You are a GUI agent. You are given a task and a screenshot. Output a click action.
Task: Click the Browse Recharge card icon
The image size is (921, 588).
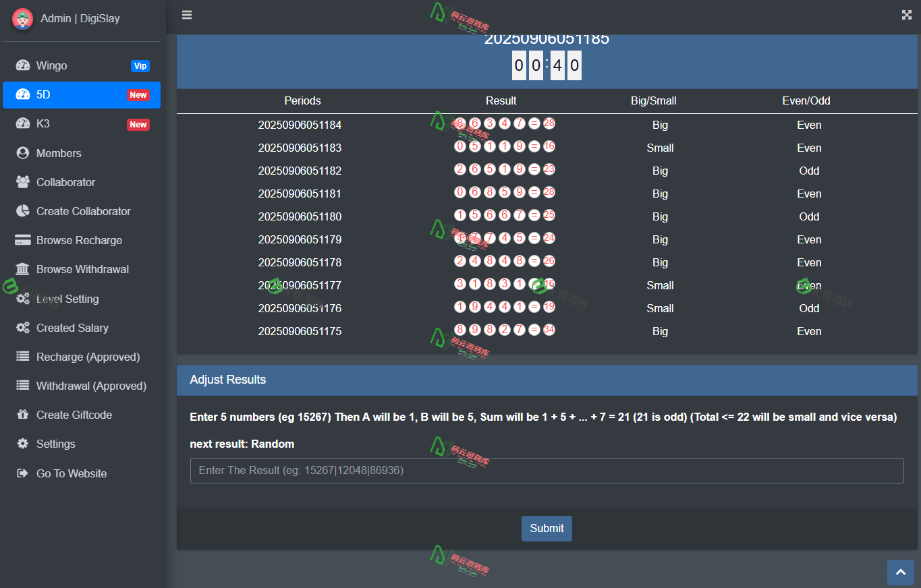click(23, 240)
